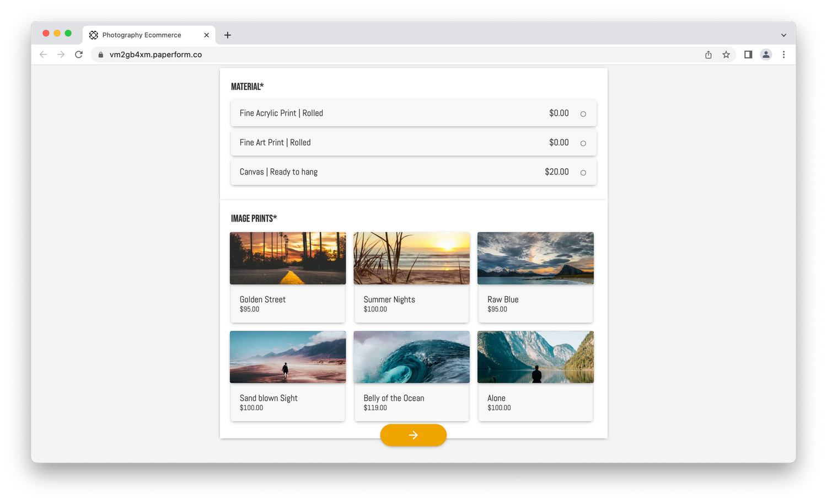Viewport: 827px width, 504px height.
Task: Select the Fine Art Print radio button
Action: click(583, 143)
